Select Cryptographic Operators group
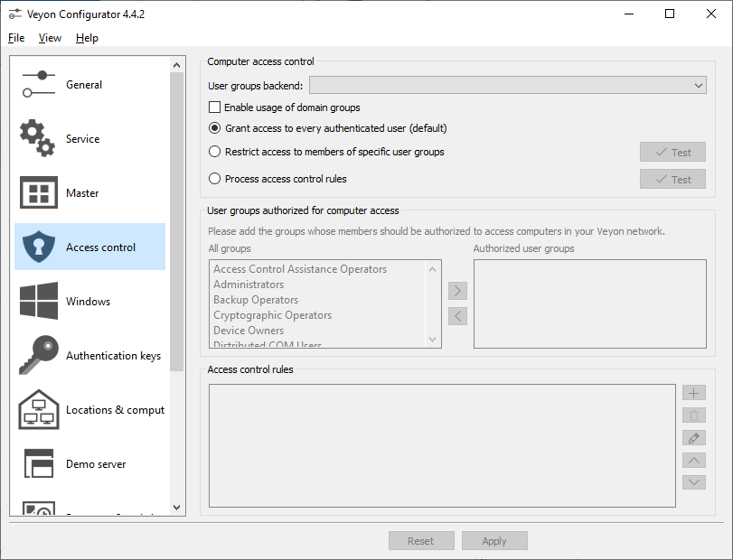733x560 pixels. pyautogui.click(x=273, y=315)
